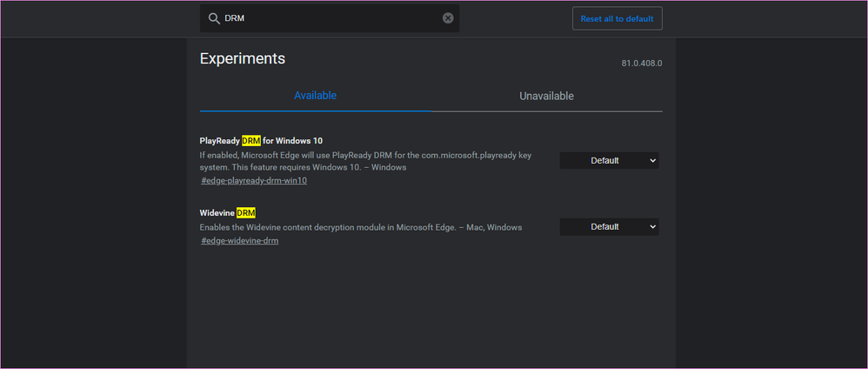Switch to the Available tab
This screenshot has width=868, height=369.
point(315,96)
